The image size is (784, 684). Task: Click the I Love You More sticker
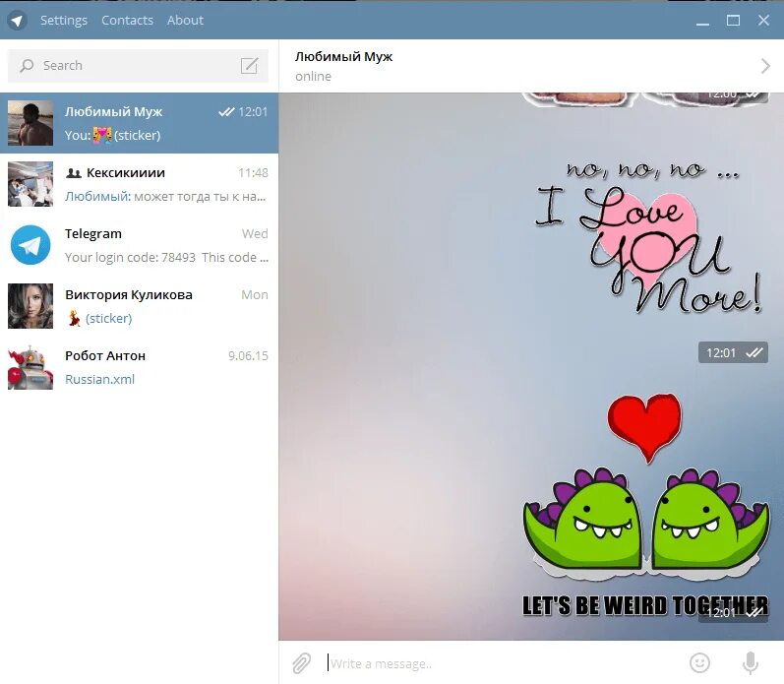(649, 235)
